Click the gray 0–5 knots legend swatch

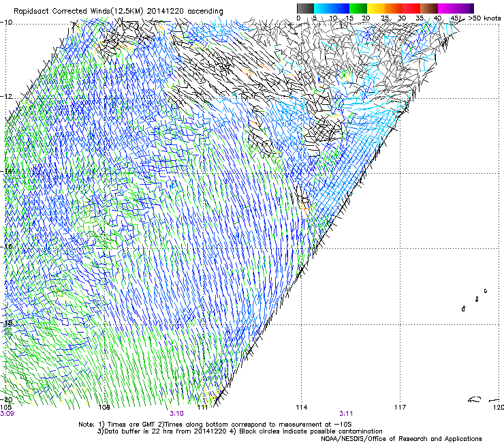306,8
